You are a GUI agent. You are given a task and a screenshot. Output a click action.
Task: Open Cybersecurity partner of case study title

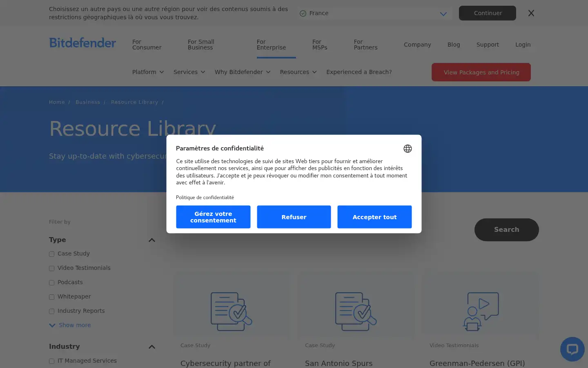(225, 363)
